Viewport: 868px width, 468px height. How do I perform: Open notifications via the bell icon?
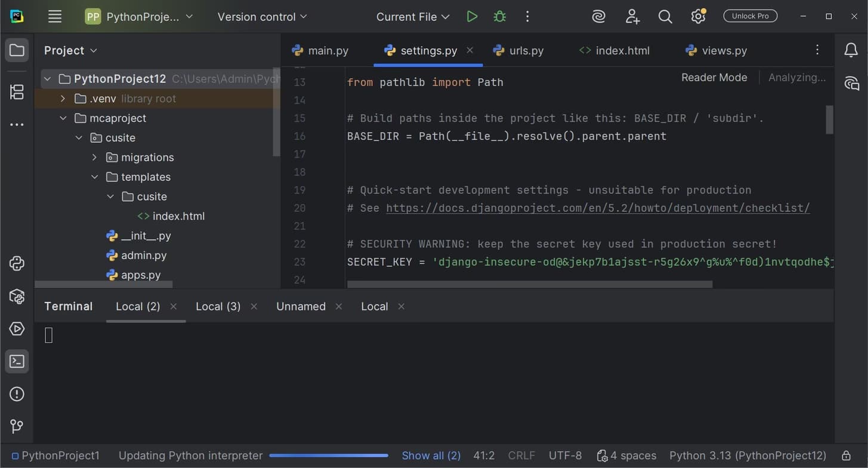click(x=851, y=50)
